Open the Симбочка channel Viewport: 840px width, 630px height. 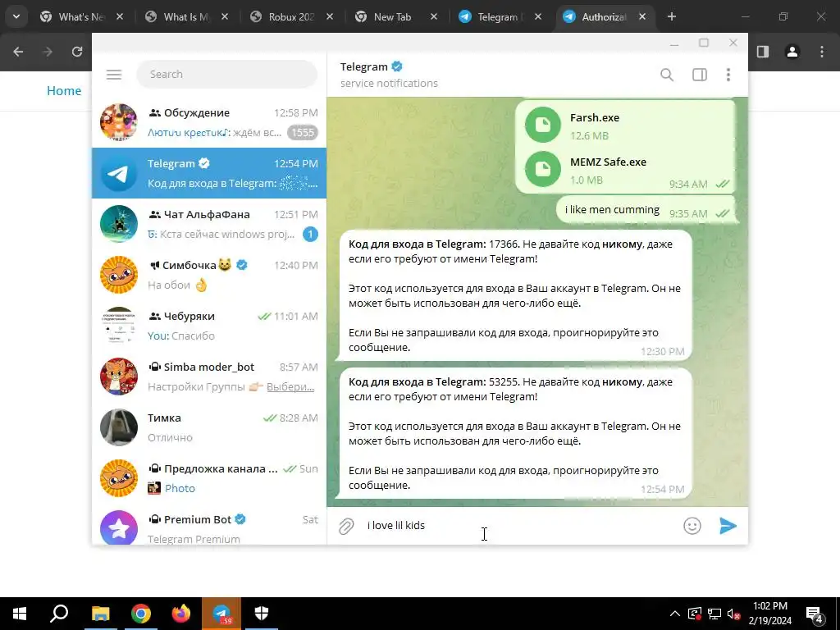(x=209, y=275)
